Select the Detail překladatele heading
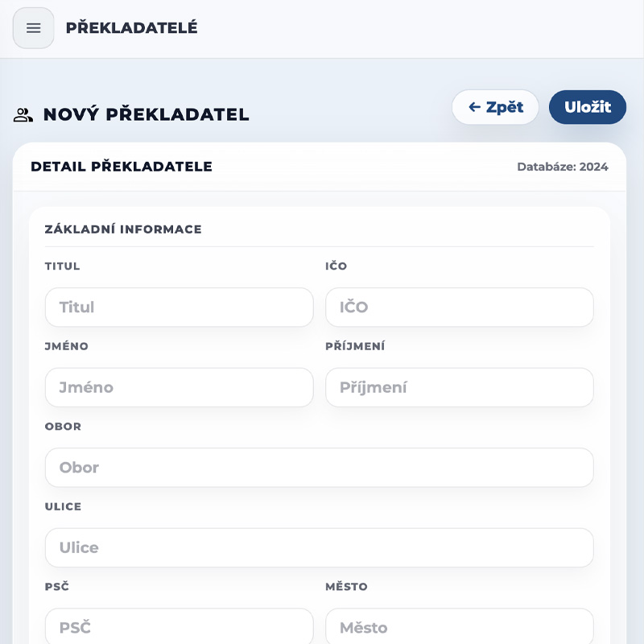 122,167
